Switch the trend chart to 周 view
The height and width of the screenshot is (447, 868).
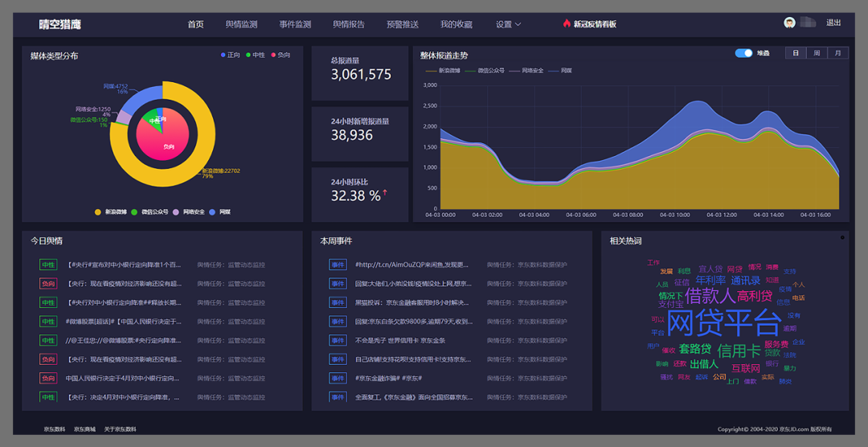(817, 53)
